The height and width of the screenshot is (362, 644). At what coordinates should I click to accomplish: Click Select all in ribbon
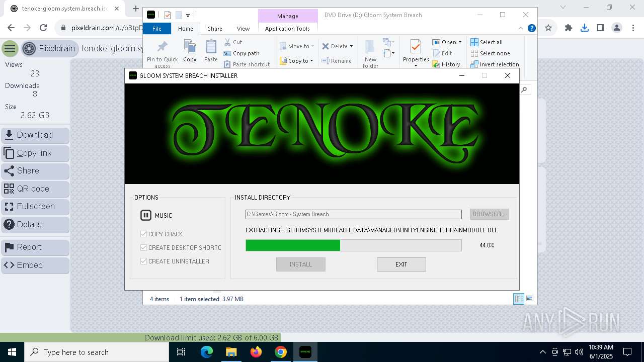tap(487, 42)
